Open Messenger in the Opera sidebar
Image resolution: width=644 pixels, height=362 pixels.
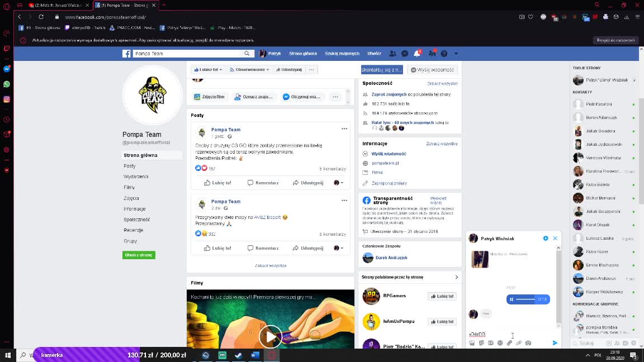click(7, 69)
